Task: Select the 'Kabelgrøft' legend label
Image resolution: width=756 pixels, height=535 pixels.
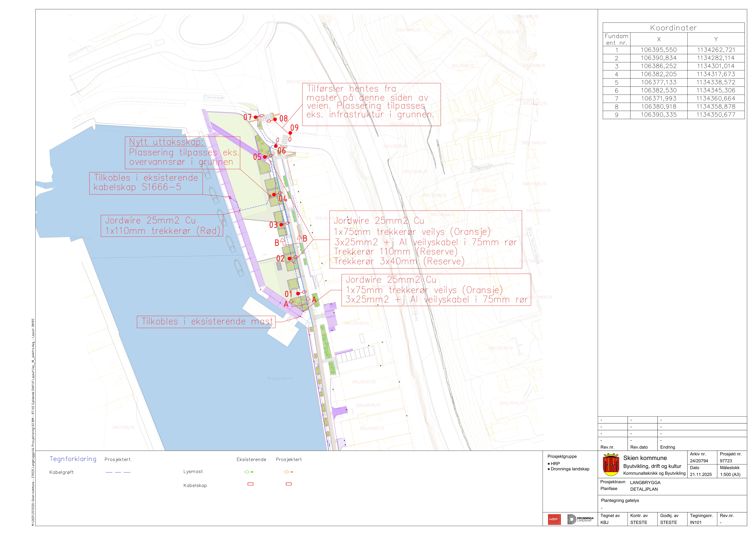Action: pyautogui.click(x=62, y=472)
